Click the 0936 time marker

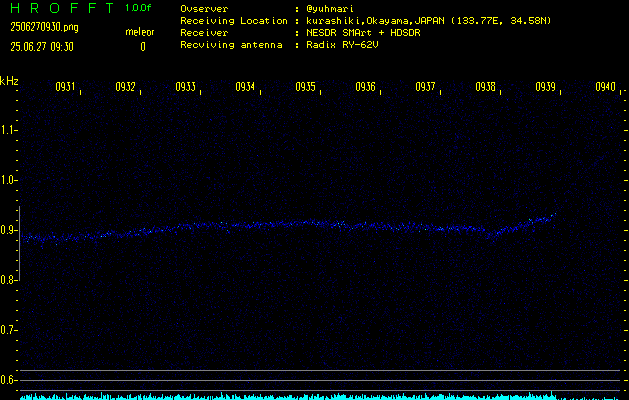pyautogui.click(x=365, y=87)
